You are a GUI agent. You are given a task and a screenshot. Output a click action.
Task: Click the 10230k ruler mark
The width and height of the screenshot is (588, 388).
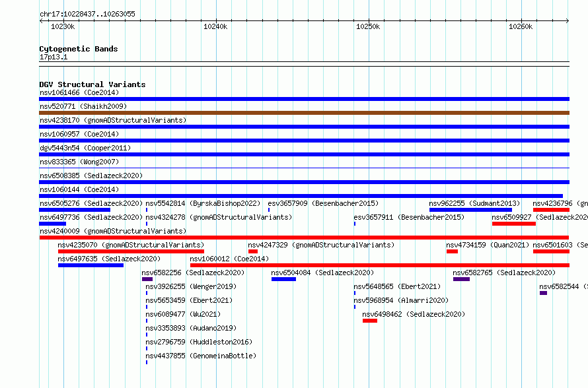(x=63, y=26)
